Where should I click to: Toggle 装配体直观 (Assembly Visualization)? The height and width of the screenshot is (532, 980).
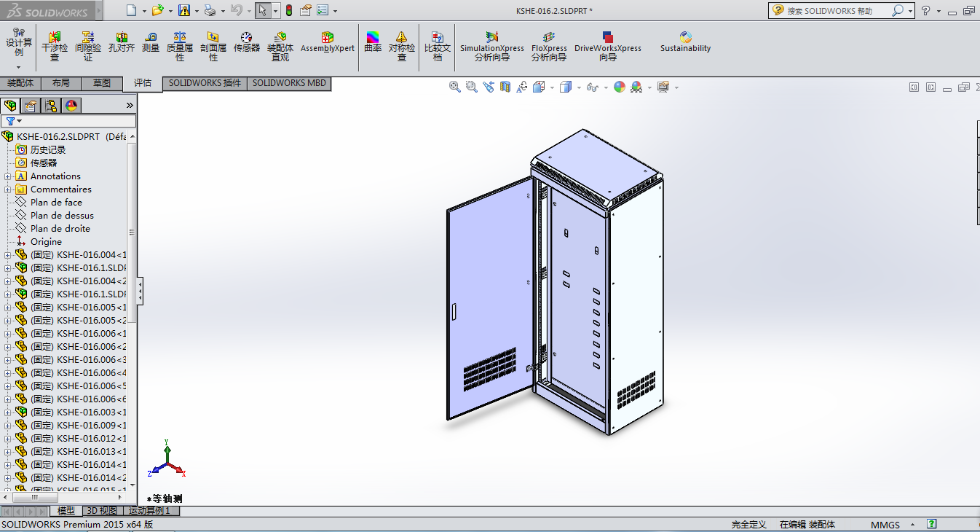(280, 44)
